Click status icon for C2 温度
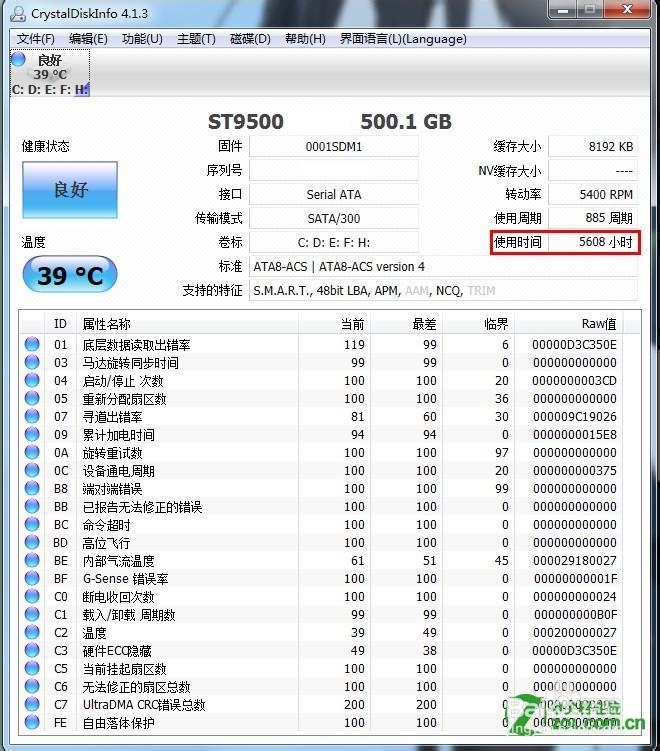This screenshot has height=751, width=660. pos(32,632)
